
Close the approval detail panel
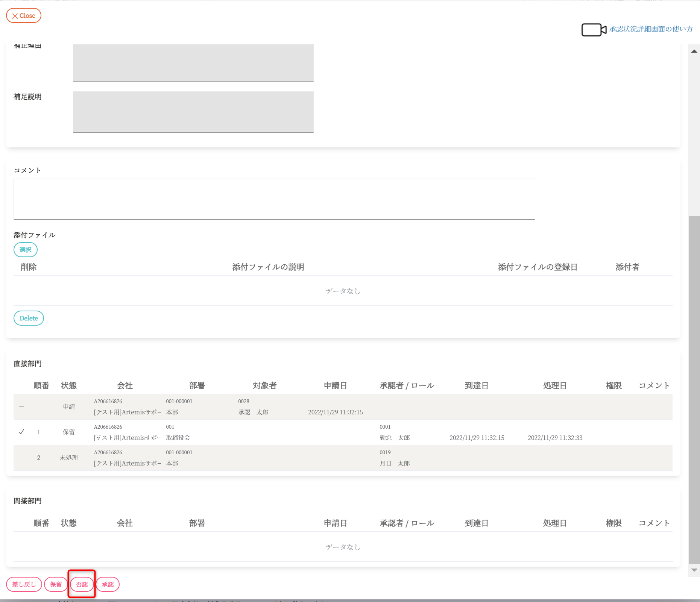tap(24, 16)
